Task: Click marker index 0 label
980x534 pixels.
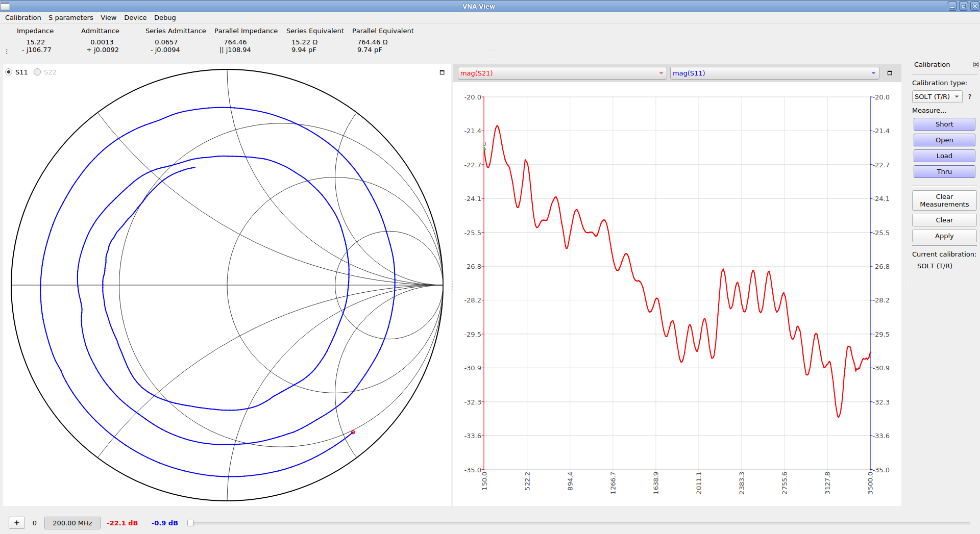Action: point(35,523)
